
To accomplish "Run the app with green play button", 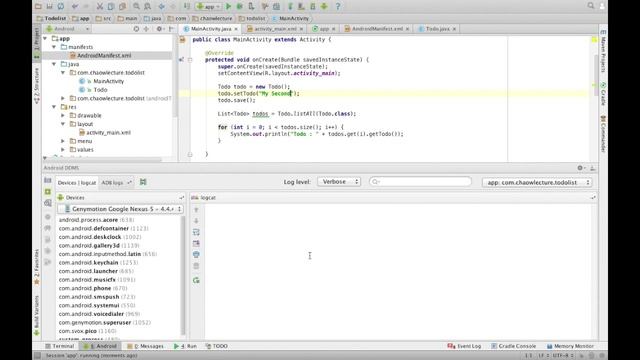I will (229, 7).
